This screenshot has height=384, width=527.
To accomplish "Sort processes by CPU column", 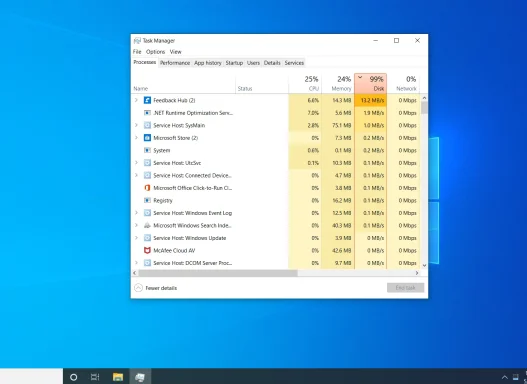I will click(305, 83).
